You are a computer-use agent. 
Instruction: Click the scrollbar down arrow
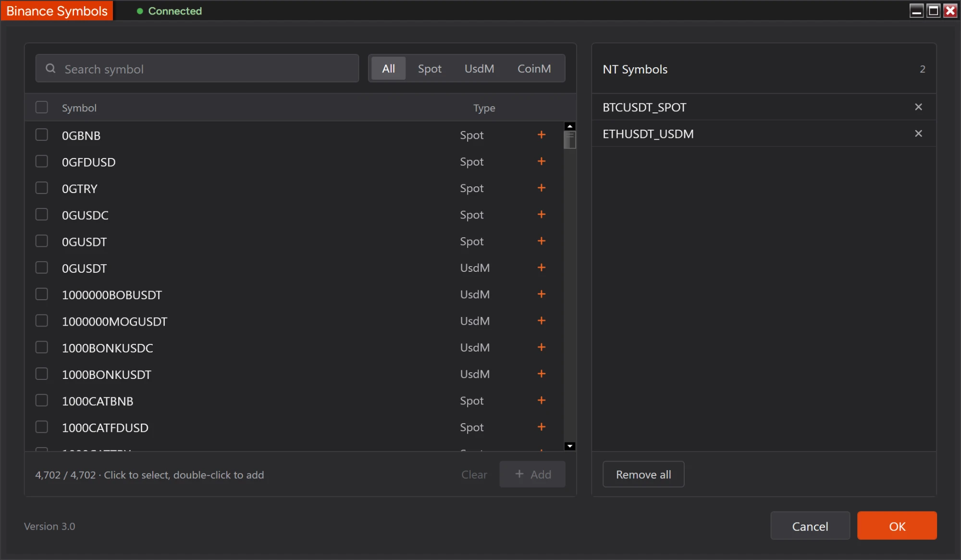coord(570,446)
